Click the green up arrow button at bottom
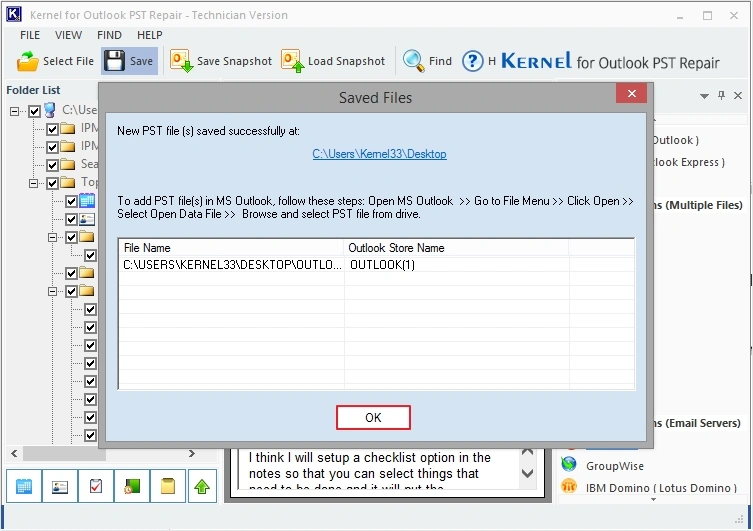The width and height of the screenshot is (753, 531). point(202,486)
